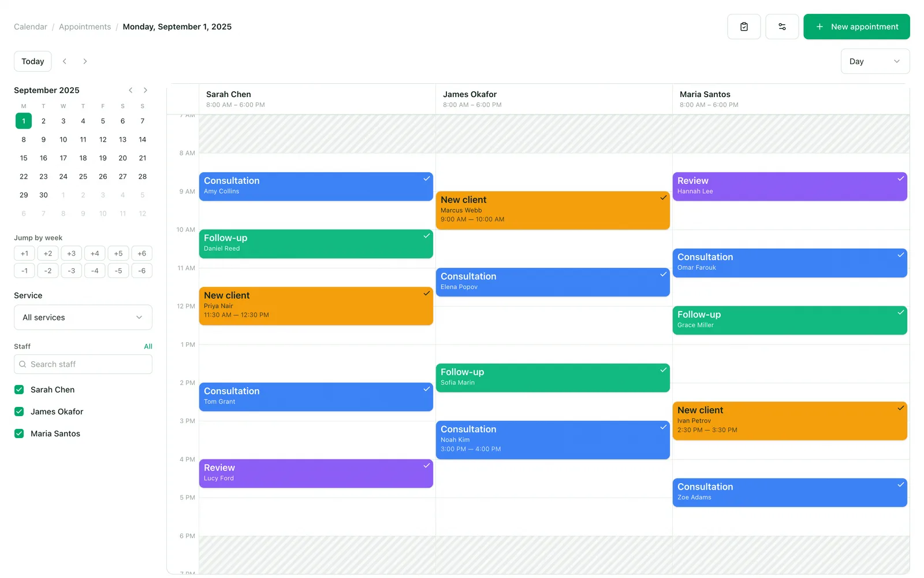
Task: Jump back -3 weeks
Action: 72,271
